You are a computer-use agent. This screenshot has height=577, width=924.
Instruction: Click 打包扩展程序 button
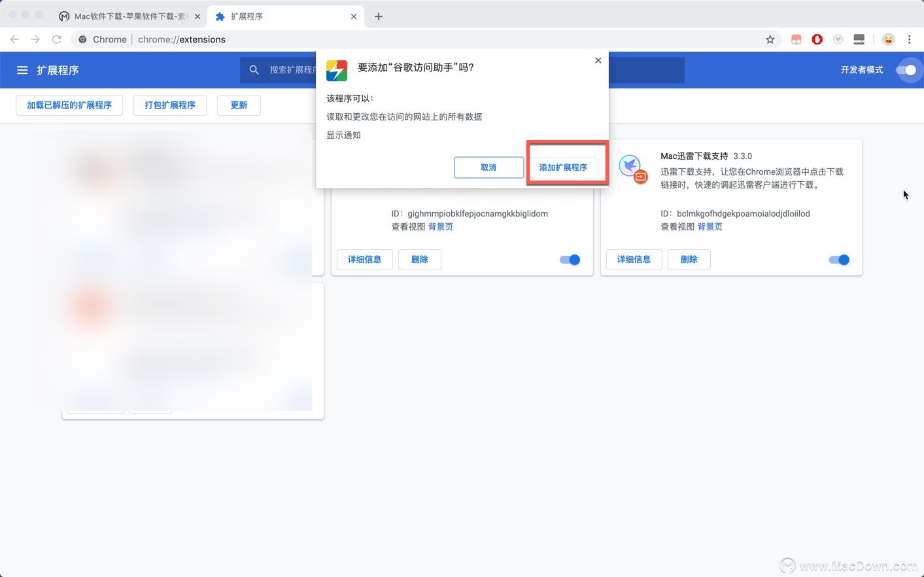click(170, 105)
